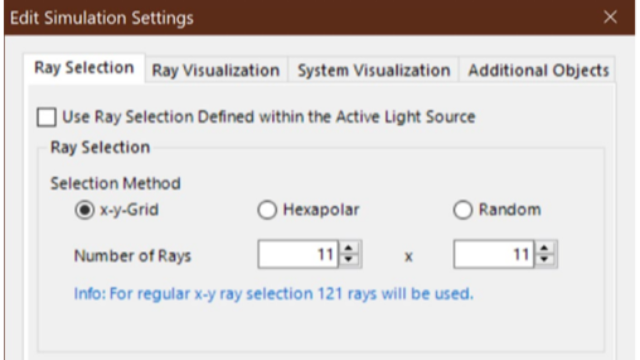Increase the second ray count with up arrow
The height and width of the screenshot is (360, 640).
544,248
